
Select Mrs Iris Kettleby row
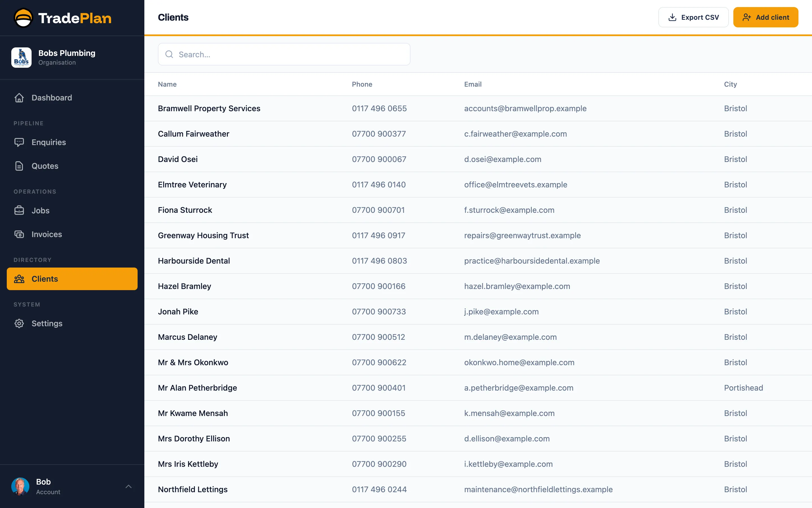click(478, 464)
